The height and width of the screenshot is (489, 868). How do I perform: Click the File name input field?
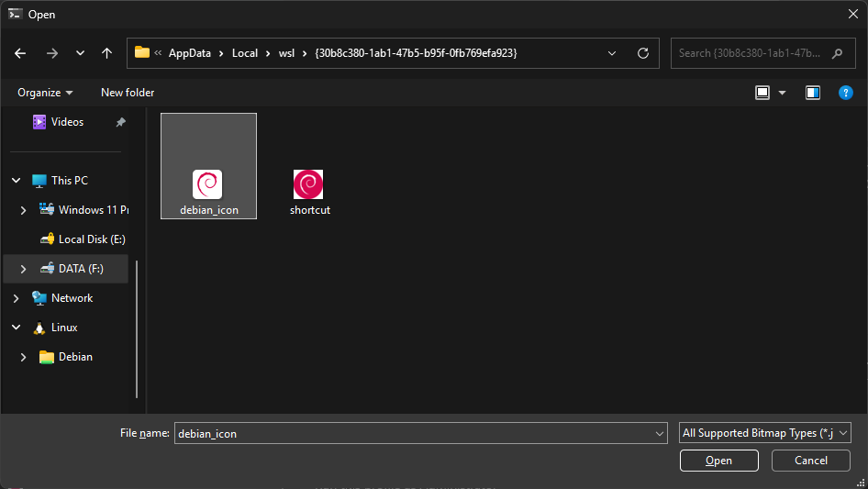413,433
